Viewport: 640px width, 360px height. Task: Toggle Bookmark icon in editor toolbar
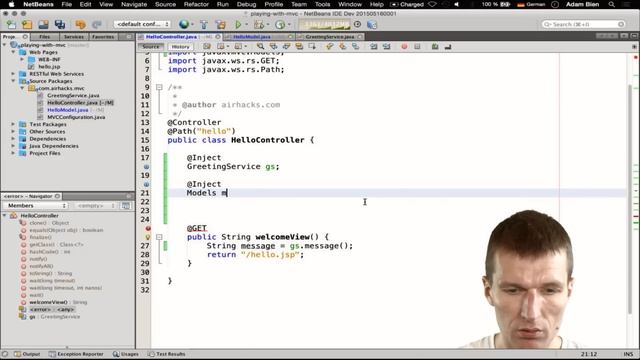pyautogui.click(x=356, y=47)
